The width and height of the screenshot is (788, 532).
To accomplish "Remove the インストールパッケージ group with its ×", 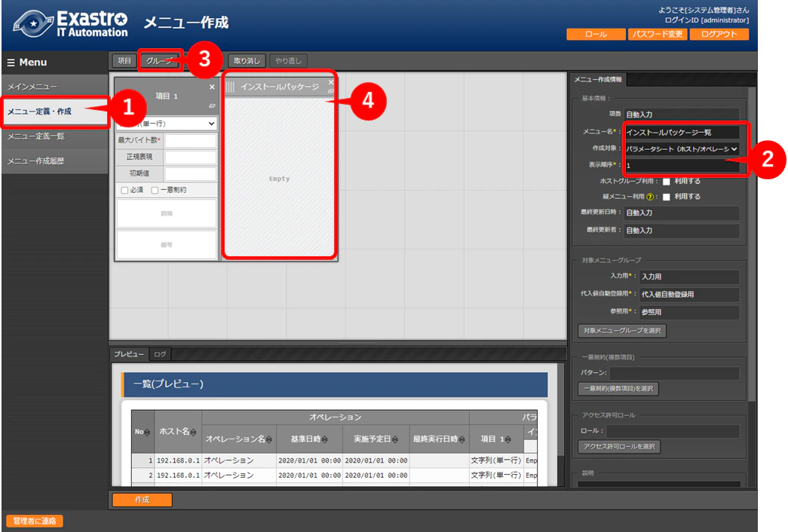I will [331, 82].
